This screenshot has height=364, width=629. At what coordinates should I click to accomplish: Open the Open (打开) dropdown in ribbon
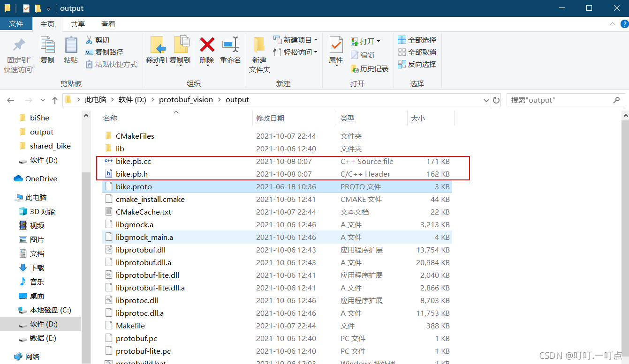click(365, 41)
